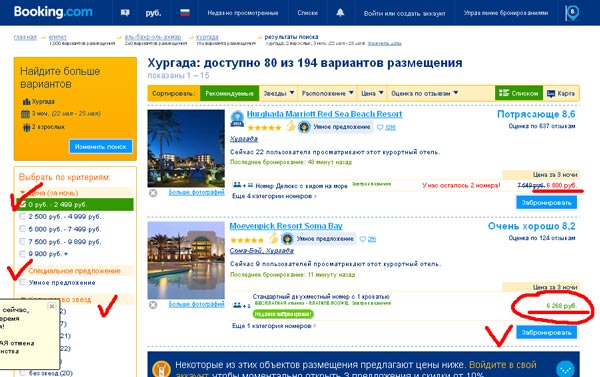
Task: Open Больше фотографий for Moevenpick
Action: point(196,304)
